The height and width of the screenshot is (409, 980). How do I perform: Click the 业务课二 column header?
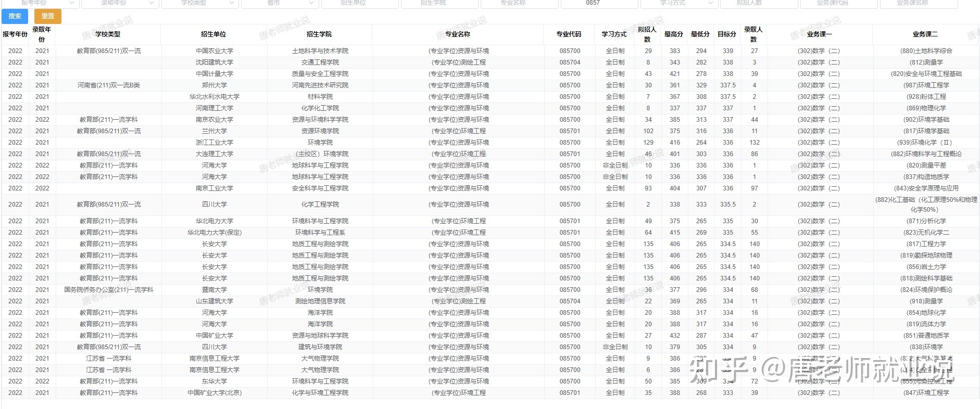pyautogui.click(x=926, y=34)
